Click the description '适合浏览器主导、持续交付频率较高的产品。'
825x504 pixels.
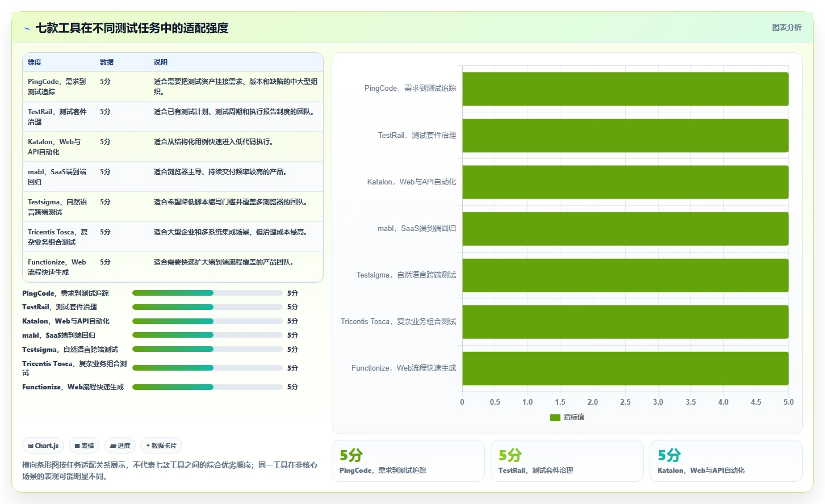pos(221,172)
